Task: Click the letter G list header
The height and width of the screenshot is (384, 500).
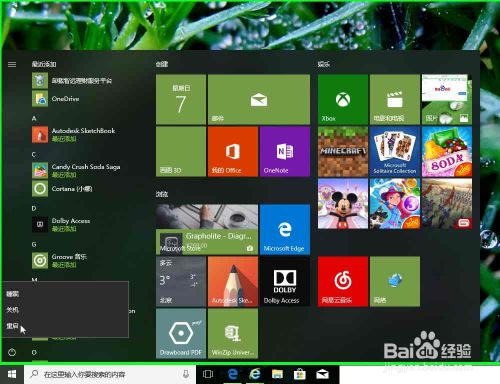Action: [x=34, y=244]
